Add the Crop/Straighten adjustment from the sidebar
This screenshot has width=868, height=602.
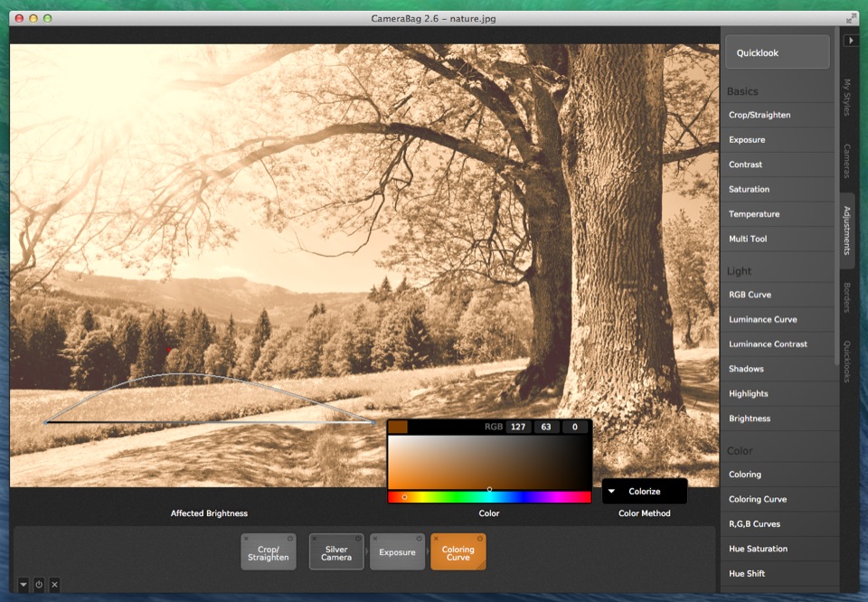click(x=778, y=115)
